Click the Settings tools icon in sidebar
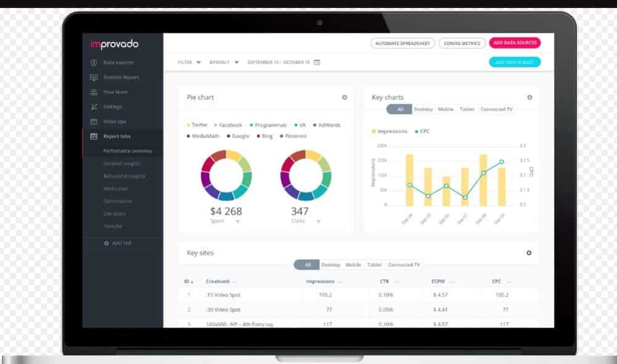Screen dimensions: 617x364 pyautogui.click(x=94, y=107)
